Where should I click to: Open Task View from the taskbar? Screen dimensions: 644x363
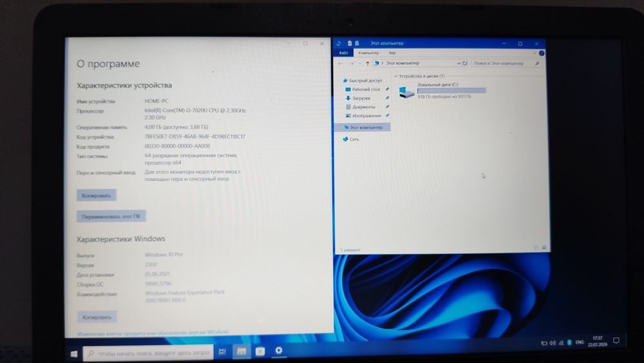[x=222, y=351]
